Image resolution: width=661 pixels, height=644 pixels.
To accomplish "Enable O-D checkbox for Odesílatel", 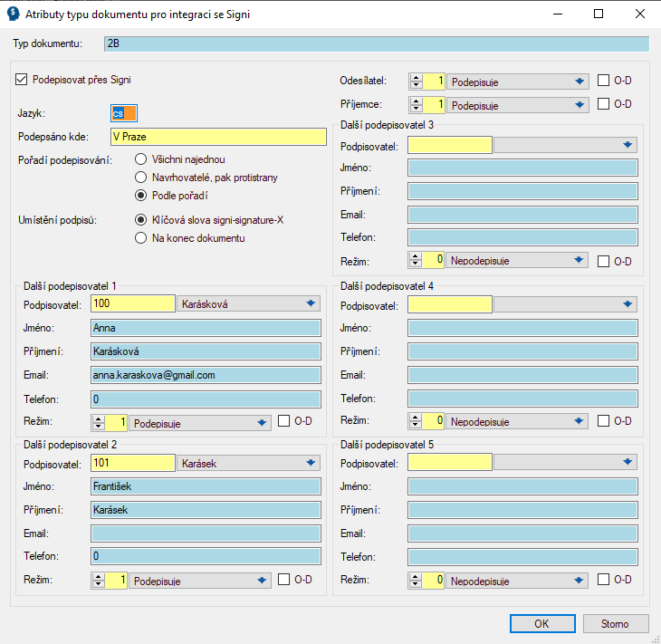I will click(x=604, y=82).
